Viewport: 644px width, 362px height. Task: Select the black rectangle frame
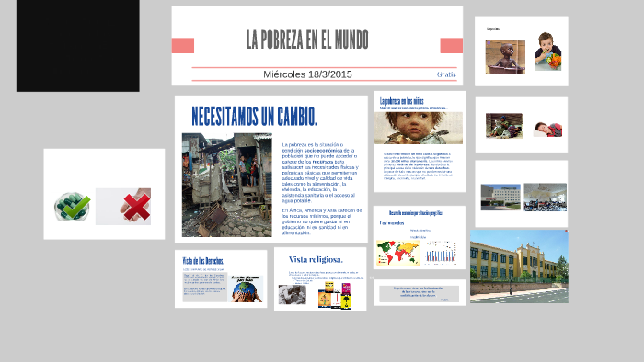coord(77,46)
